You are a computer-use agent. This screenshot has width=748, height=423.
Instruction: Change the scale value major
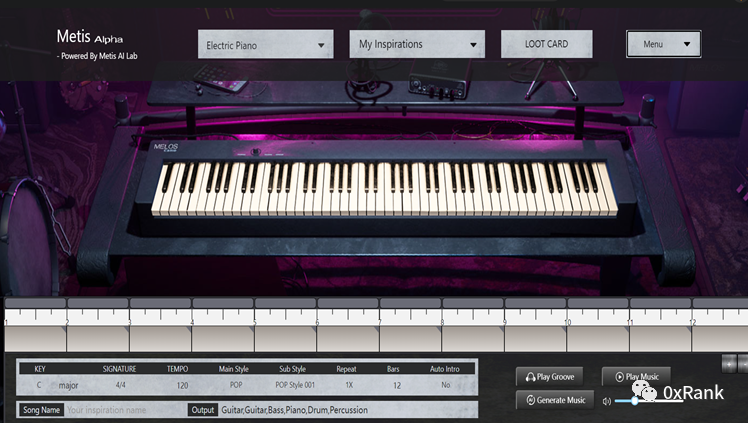click(x=68, y=385)
